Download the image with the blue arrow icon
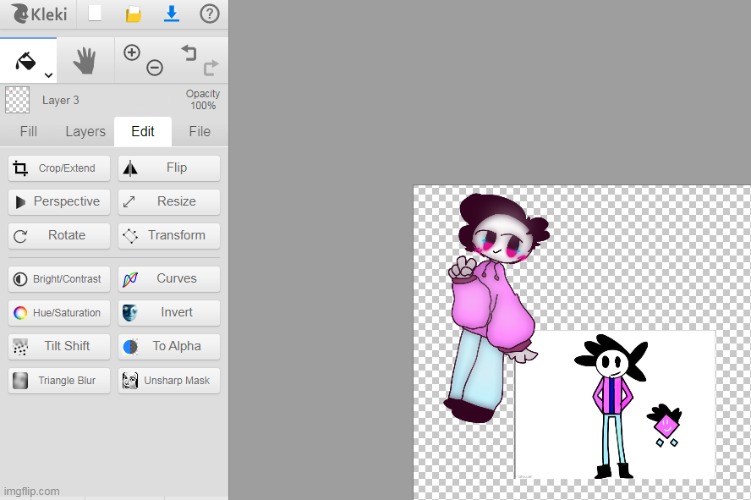751x500 pixels. click(x=171, y=14)
